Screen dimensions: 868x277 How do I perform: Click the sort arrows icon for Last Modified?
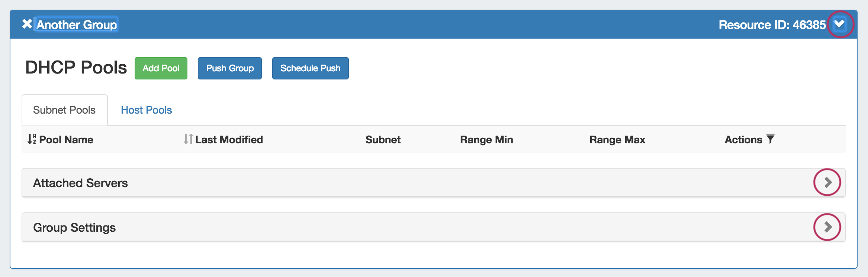[188, 139]
